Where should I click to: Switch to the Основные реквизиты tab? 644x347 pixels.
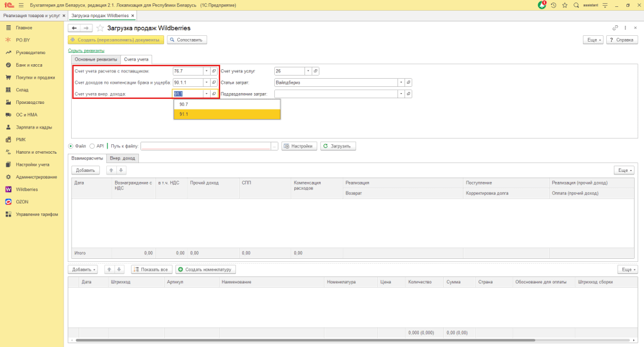coord(96,59)
